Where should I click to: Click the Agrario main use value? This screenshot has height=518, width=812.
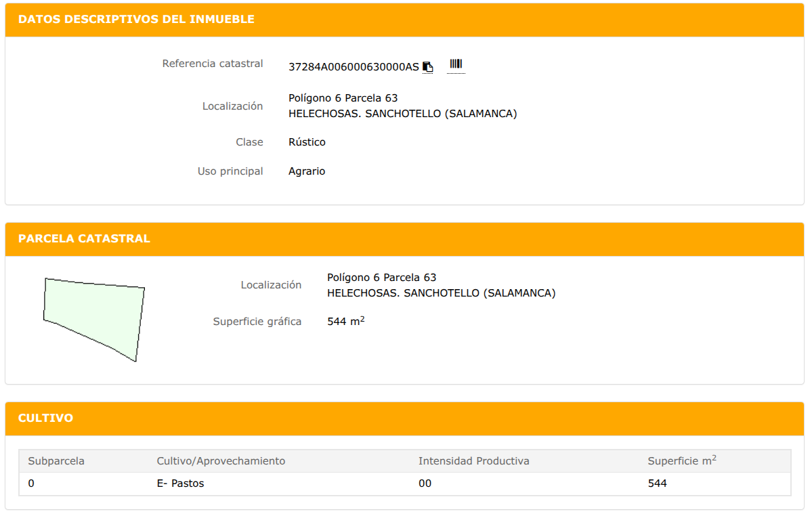point(307,171)
